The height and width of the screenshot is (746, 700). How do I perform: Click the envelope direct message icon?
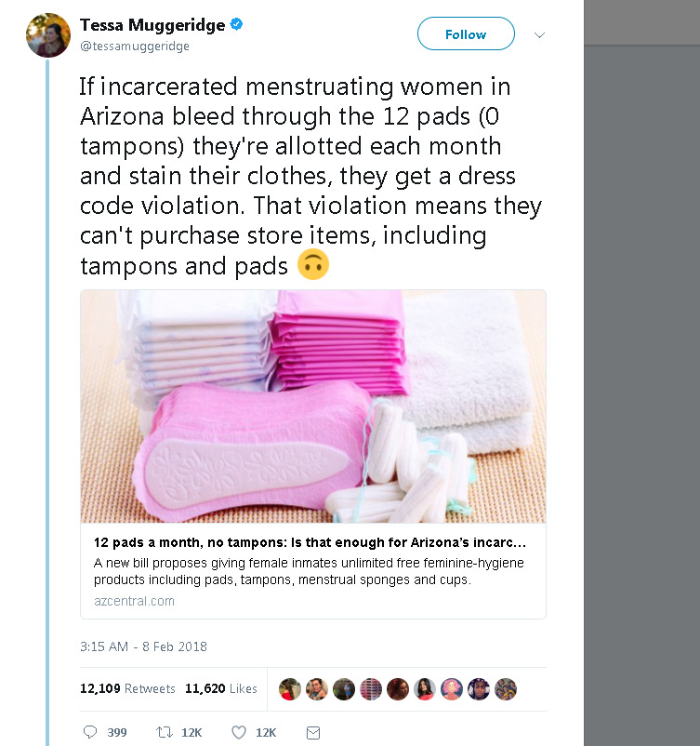click(313, 733)
